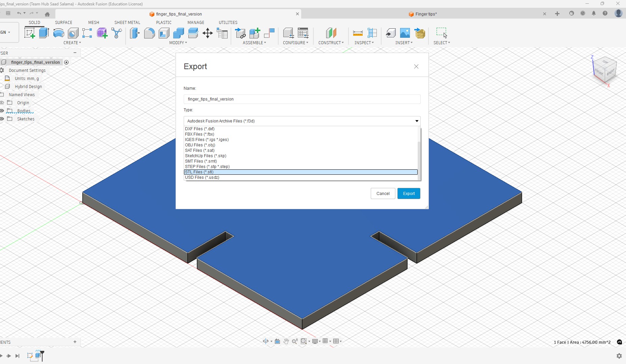
Task: Start the Hole tool
Action: [73, 33]
